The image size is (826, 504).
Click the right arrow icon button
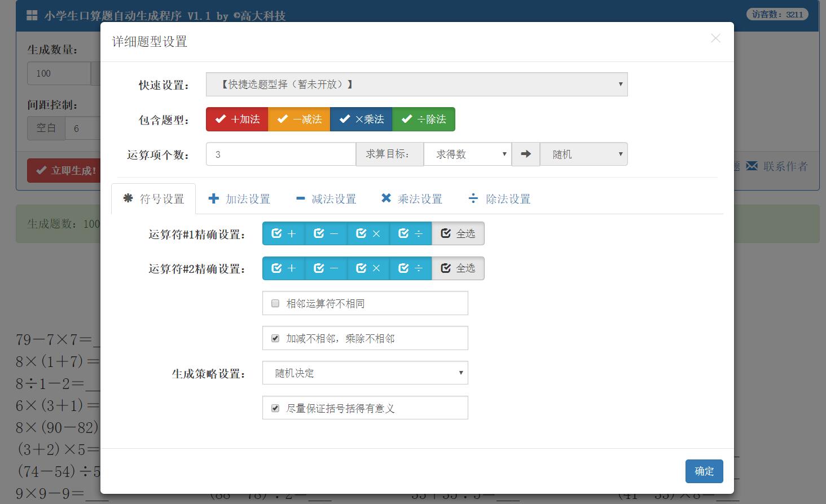(526, 154)
